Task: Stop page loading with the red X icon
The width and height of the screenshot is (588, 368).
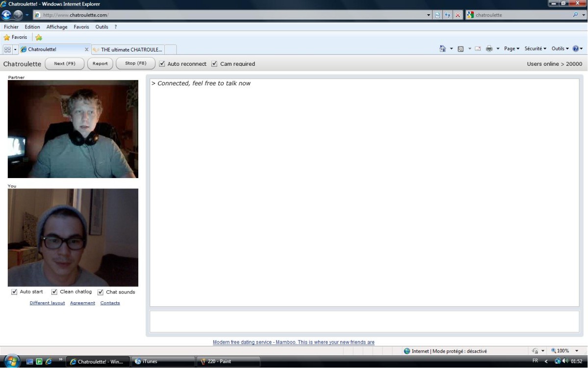Action: (x=458, y=15)
